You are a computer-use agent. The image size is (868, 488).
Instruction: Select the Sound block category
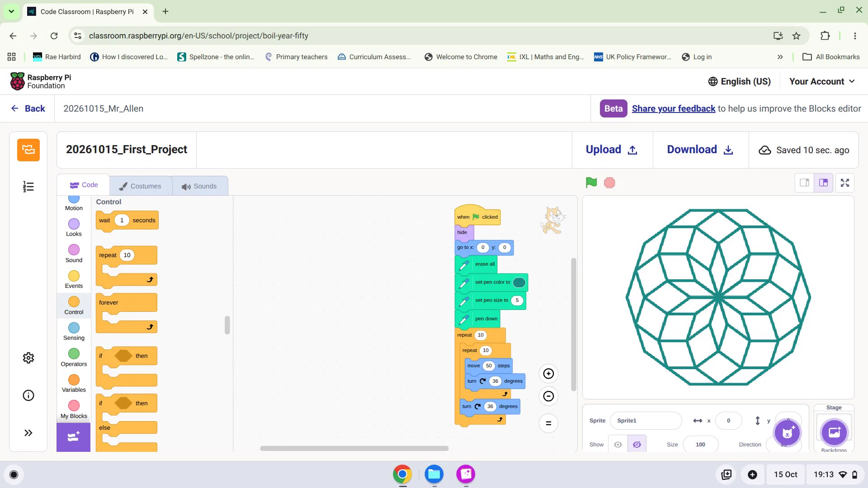(74, 254)
